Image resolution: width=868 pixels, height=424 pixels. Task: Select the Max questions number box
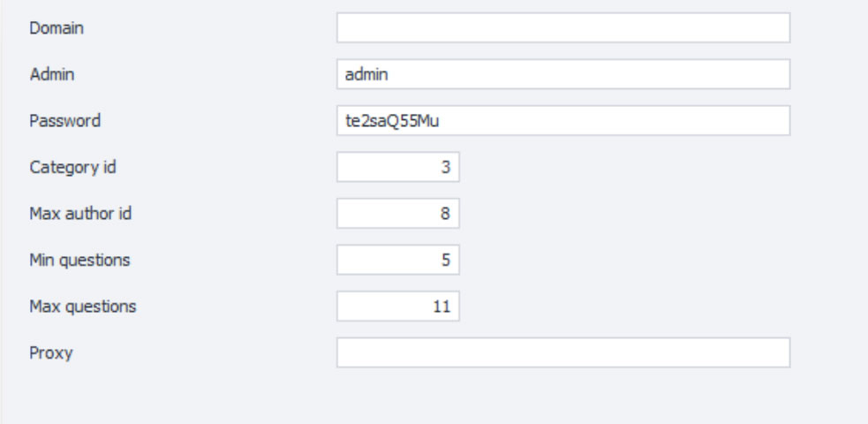tap(397, 307)
